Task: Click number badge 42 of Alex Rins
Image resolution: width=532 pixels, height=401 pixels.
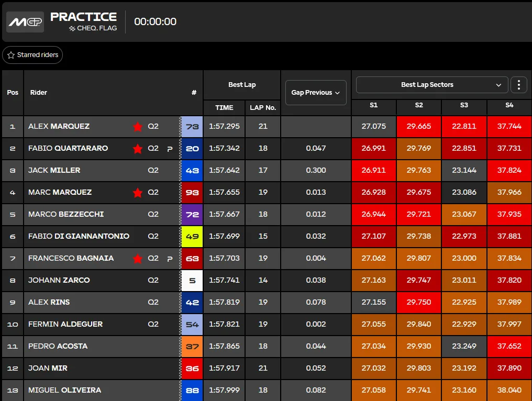Action: pyautogui.click(x=192, y=302)
